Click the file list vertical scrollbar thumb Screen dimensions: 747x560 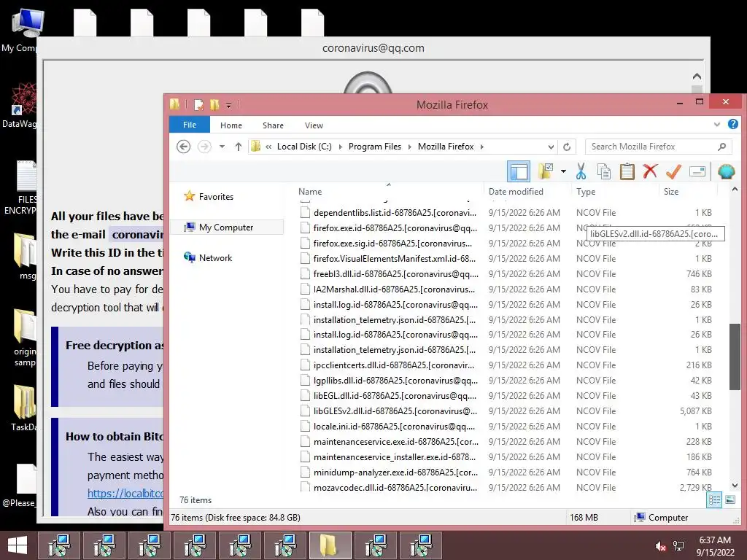(x=735, y=356)
